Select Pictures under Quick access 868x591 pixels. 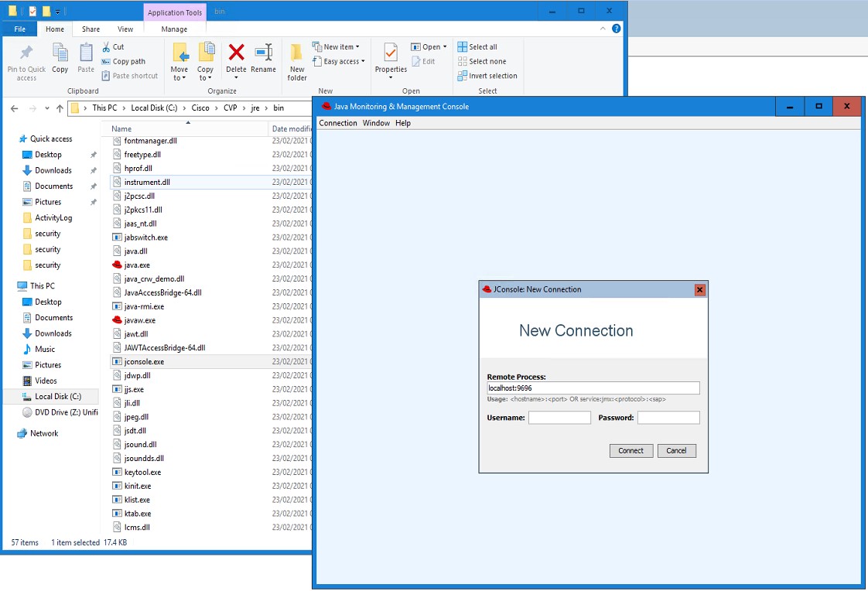(48, 203)
